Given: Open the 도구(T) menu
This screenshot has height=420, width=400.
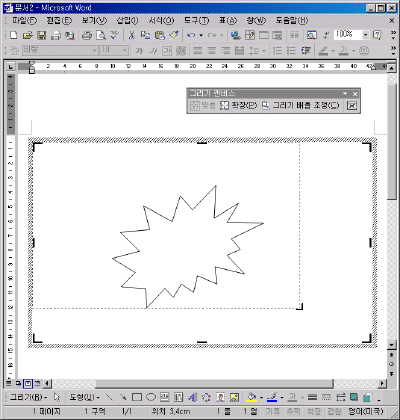Looking at the screenshot, I should click(197, 21).
